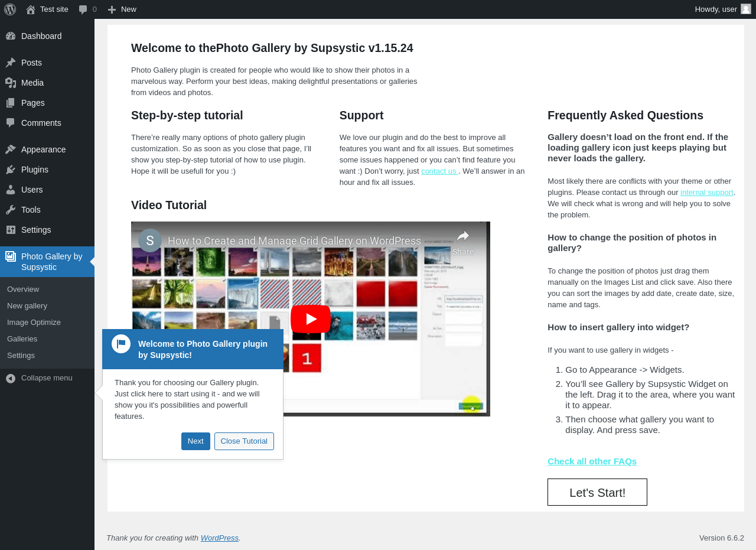Click the channel avatar S on video
Image resolution: width=756 pixels, height=550 pixels.
pos(150,240)
